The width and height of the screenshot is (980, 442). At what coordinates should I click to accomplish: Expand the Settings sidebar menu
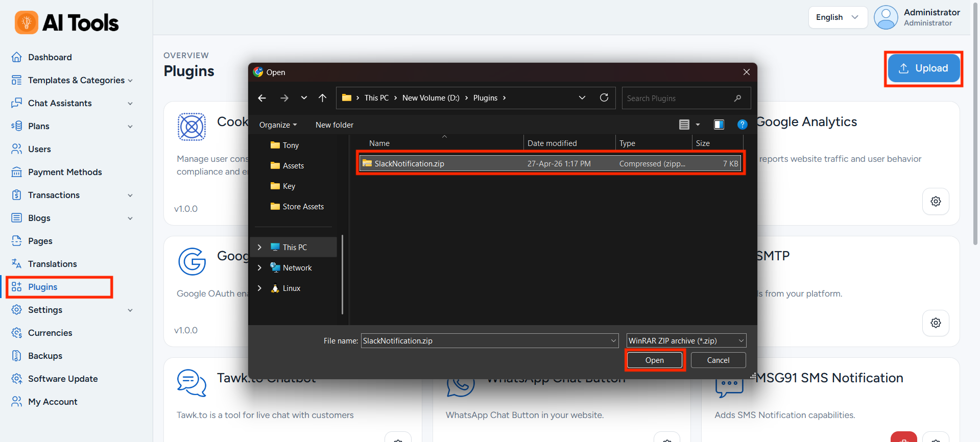(x=72, y=310)
